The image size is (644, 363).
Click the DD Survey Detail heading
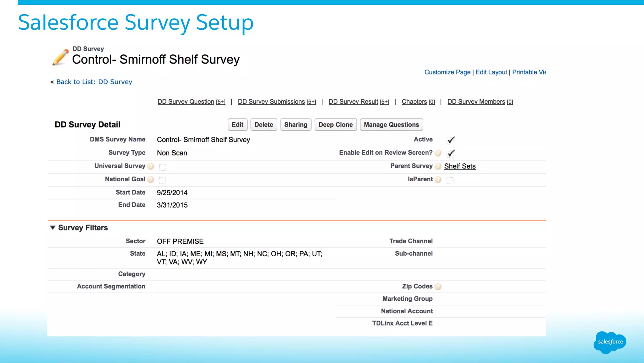[87, 125]
